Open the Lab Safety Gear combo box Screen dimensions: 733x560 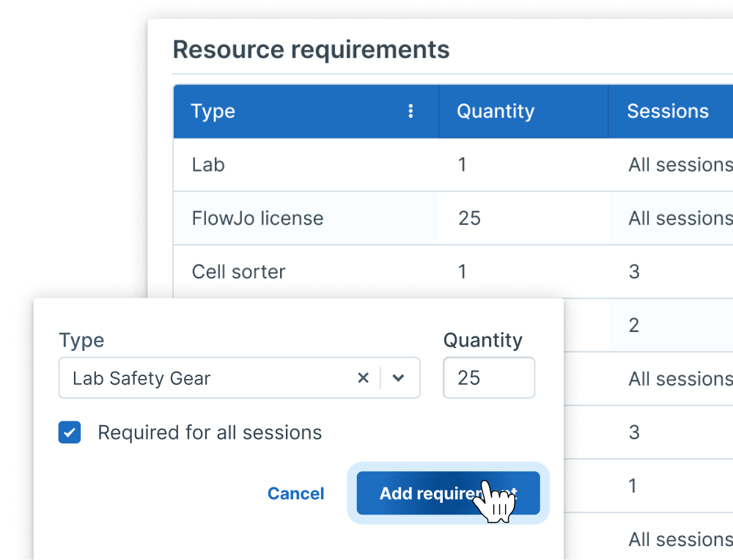[x=205, y=378]
